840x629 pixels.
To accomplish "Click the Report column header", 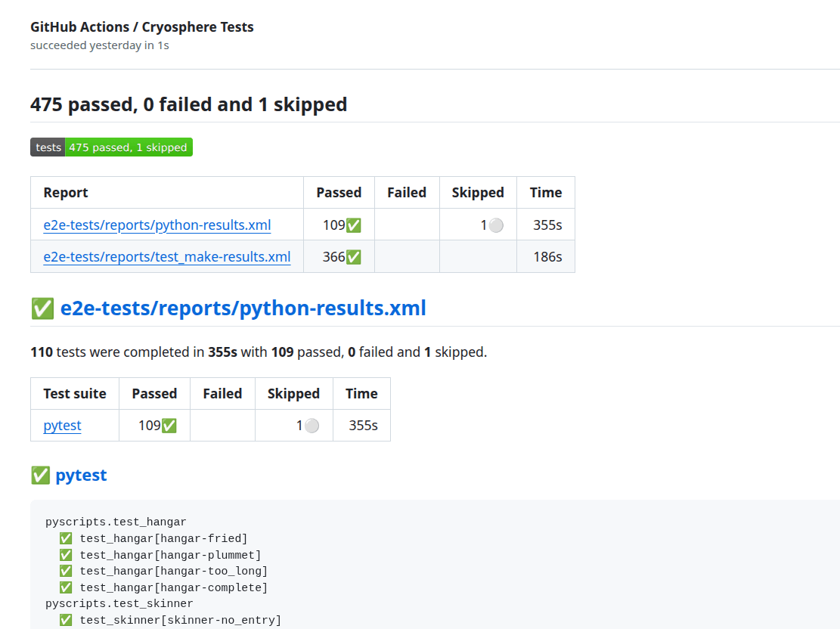I will tap(66, 193).
